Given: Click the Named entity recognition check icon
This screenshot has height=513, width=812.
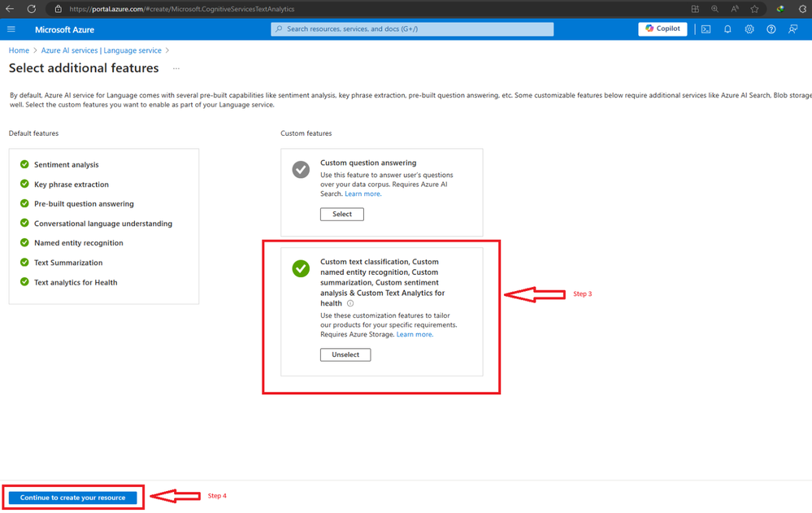Looking at the screenshot, I should [x=24, y=242].
